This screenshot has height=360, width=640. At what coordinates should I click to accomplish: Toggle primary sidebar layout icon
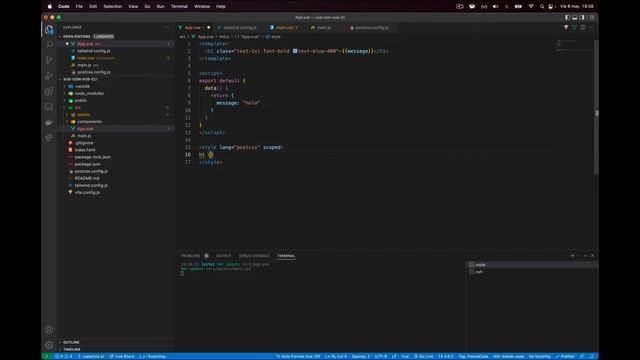(567, 18)
